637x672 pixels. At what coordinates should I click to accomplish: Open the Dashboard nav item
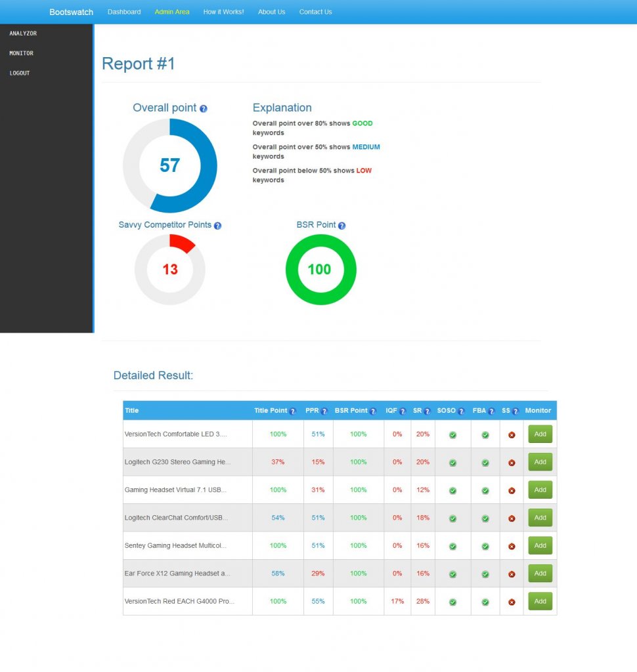[x=124, y=12]
